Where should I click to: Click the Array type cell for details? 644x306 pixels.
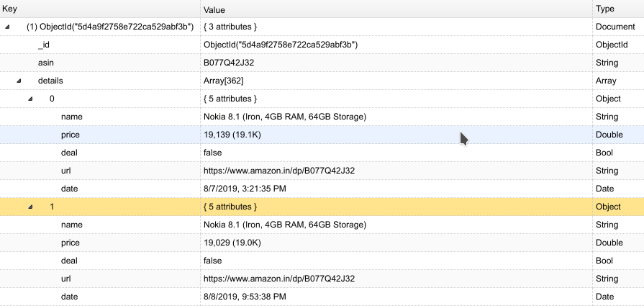pyautogui.click(x=606, y=81)
